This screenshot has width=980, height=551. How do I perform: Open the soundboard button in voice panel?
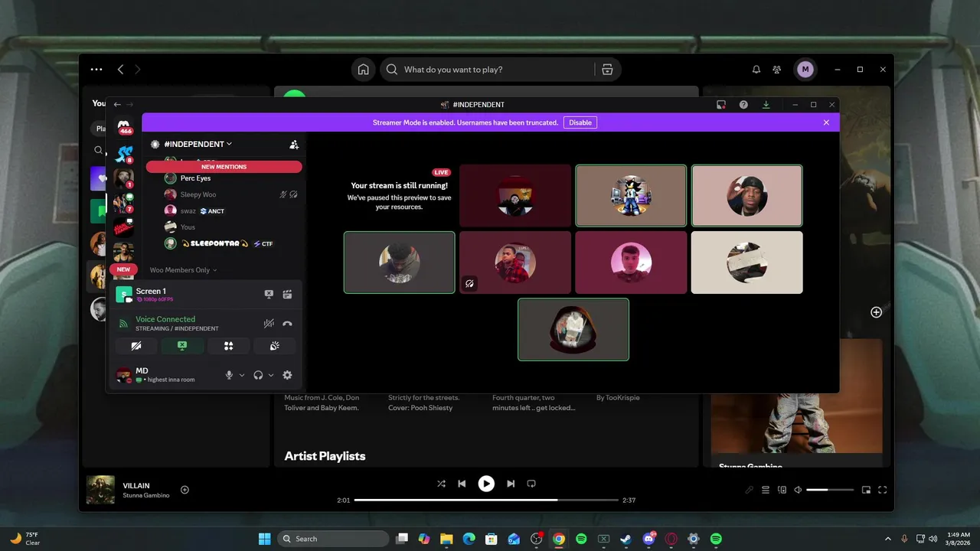click(275, 346)
